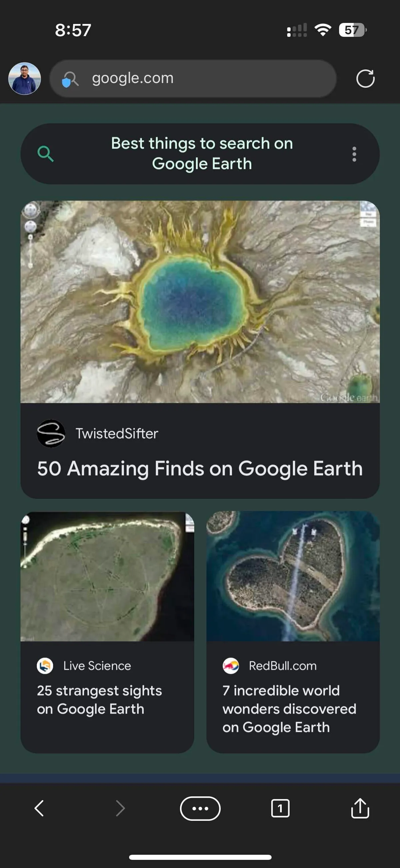Viewport: 400px width, 868px height.
Task: Open "25 strangest sights on Google Earth"
Action: (99, 700)
